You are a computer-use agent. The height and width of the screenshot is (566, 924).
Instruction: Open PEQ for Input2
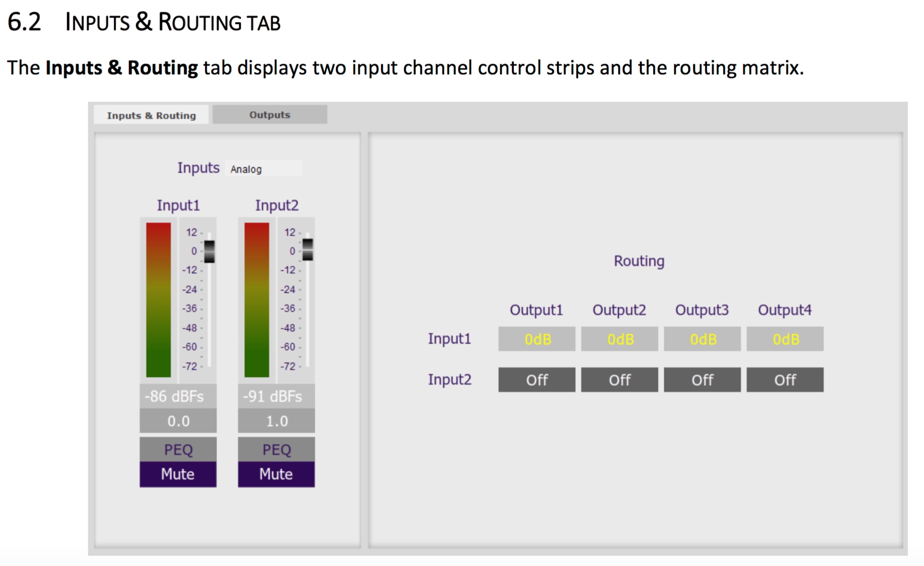[x=276, y=449]
